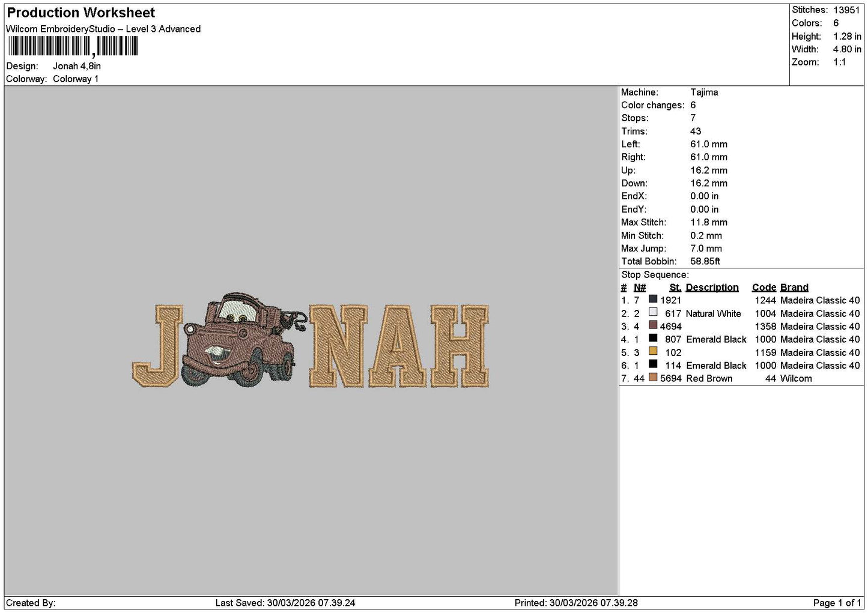Click the Max Jump value '7.0 mm'
Image resolution: width=868 pixels, height=613 pixels.
[706, 249]
